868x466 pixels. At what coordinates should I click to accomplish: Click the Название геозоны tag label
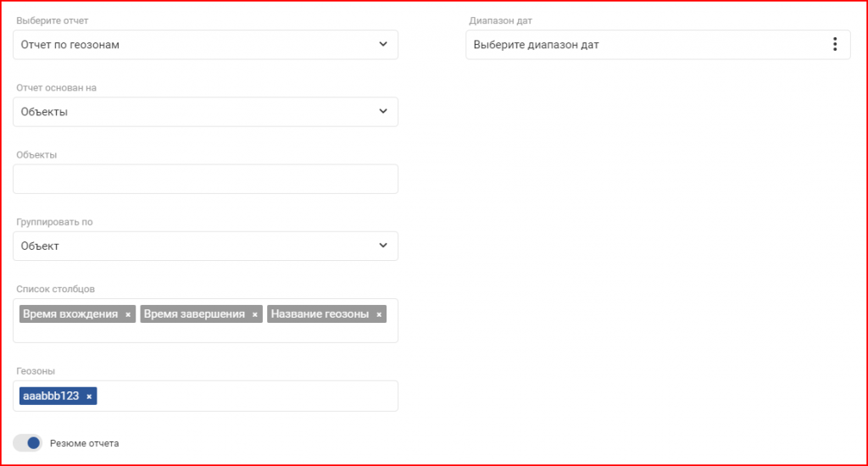coord(320,313)
